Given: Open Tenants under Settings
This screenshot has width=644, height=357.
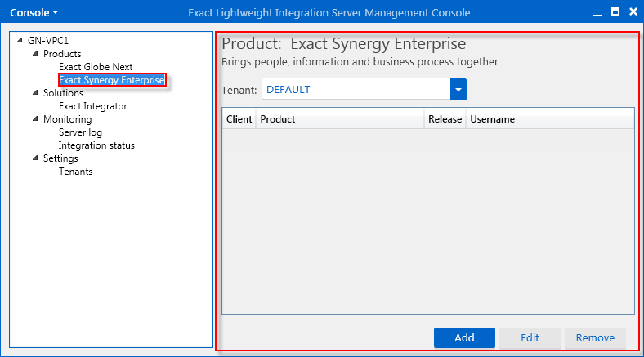Looking at the screenshot, I should 75,172.
